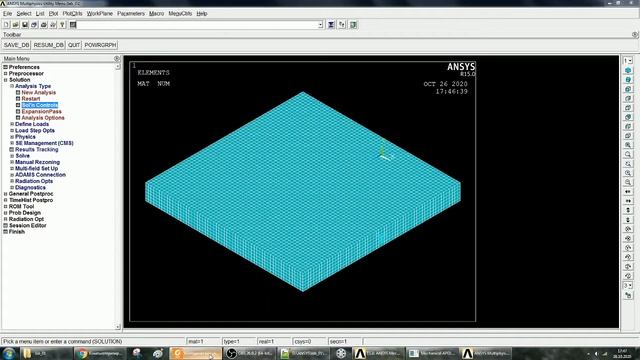This screenshot has height=360, width=640.
Task: Set the Bottom View icon
Action: tap(628, 136)
